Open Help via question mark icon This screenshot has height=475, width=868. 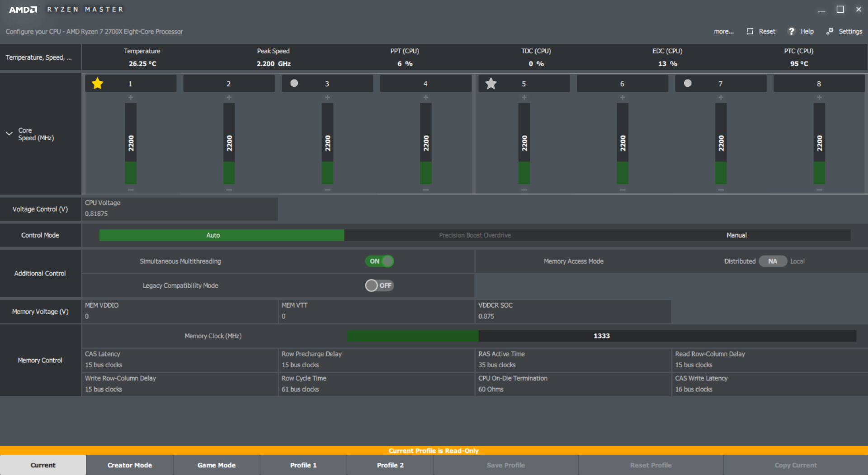click(x=791, y=31)
